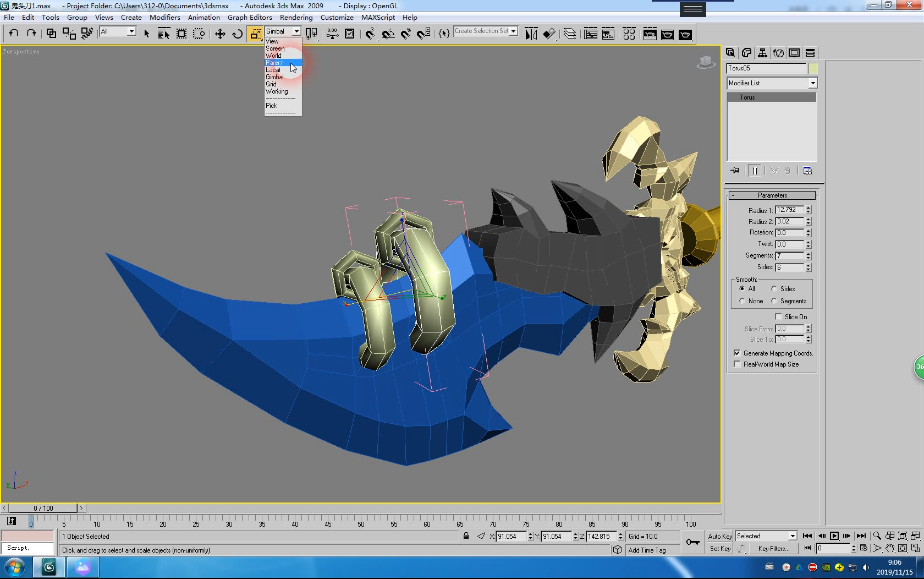Pick the Rectangular Selection Region tool
Screen dimensions: 924x579
182,34
